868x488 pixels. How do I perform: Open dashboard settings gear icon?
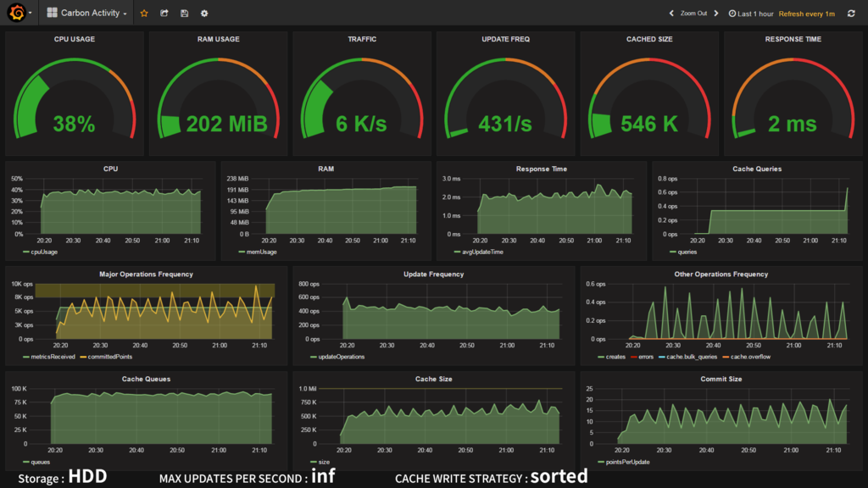click(204, 14)
